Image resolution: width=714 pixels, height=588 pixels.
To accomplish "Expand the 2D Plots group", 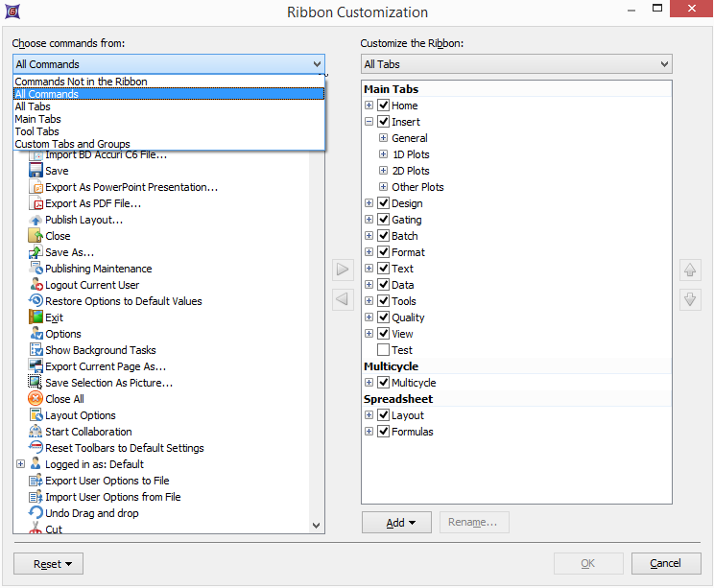I will 383,171.
